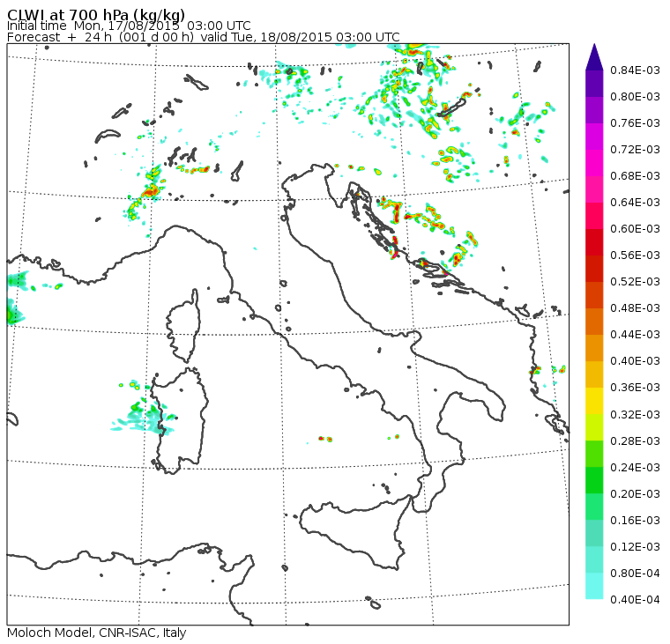Image resolution: width=670 pixels, height=644 pixels.
Task: Click the 0.36E-03 legend label
Action: tap(635, 388)
